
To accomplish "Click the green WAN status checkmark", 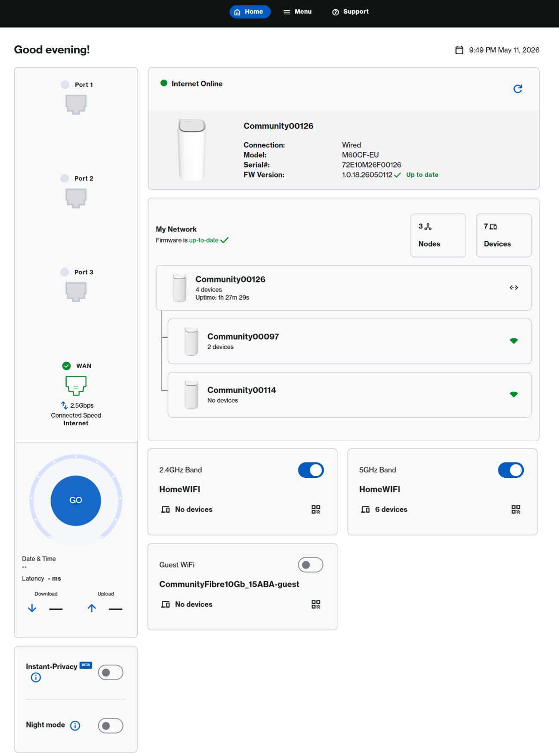I will 66,366.
